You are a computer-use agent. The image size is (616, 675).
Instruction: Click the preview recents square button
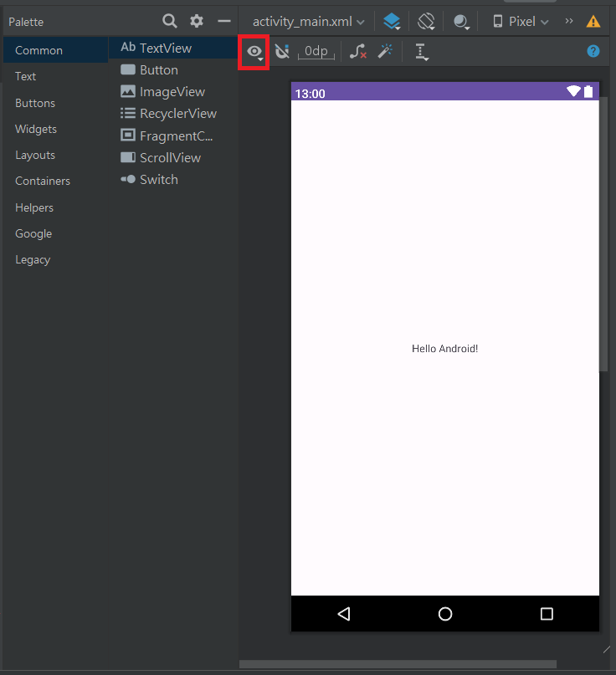click(x=547, y=614)
